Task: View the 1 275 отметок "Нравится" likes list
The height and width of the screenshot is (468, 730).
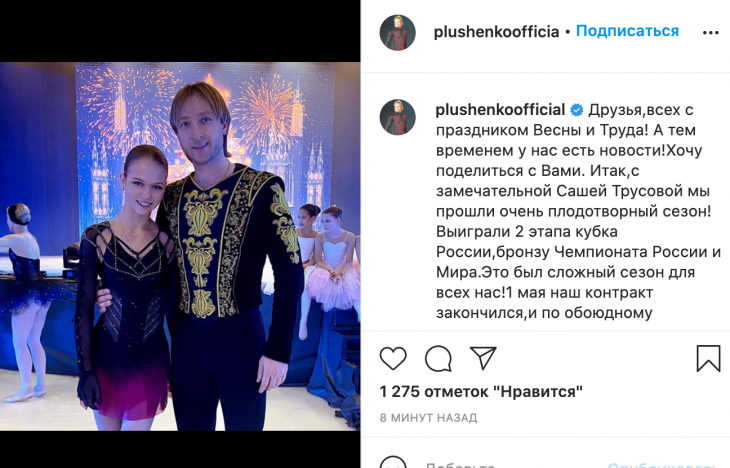Action: 481,392
